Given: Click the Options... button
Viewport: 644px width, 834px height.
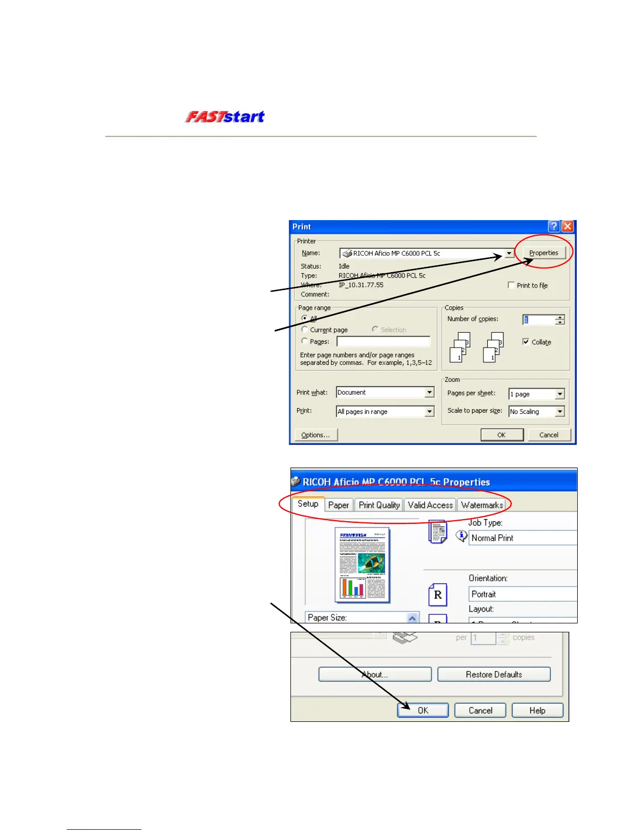Looking at the screenshot, I should (316, 435).
